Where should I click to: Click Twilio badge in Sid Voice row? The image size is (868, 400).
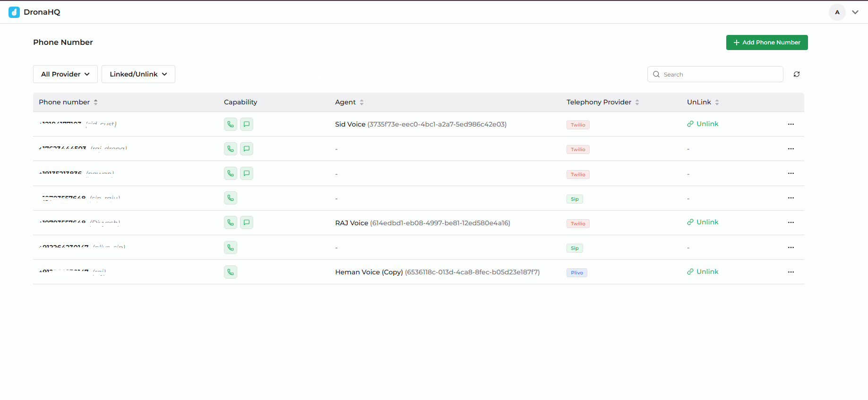[578, 125]
